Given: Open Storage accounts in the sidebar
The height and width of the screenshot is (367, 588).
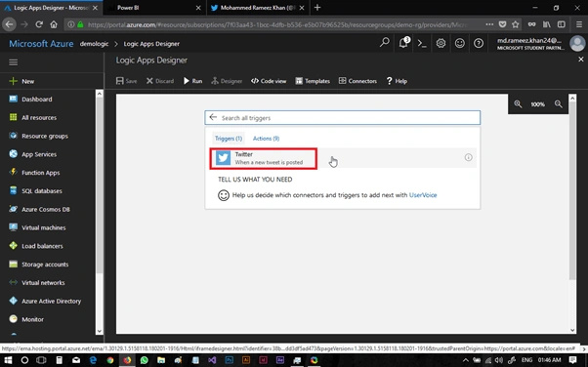Looking at the screenshot, I should point(39,265).
